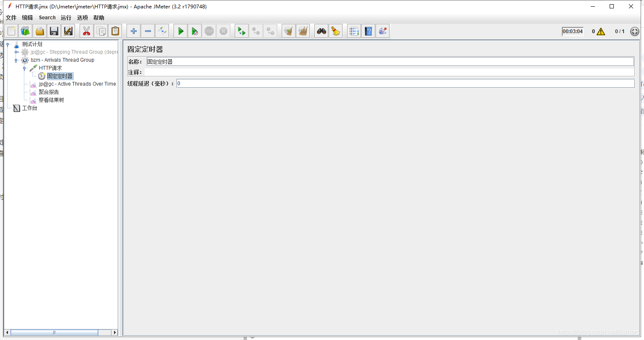Select jp@gc - Stepping Thread Group node
Screen dimensions: 644x340
[74, 52]
